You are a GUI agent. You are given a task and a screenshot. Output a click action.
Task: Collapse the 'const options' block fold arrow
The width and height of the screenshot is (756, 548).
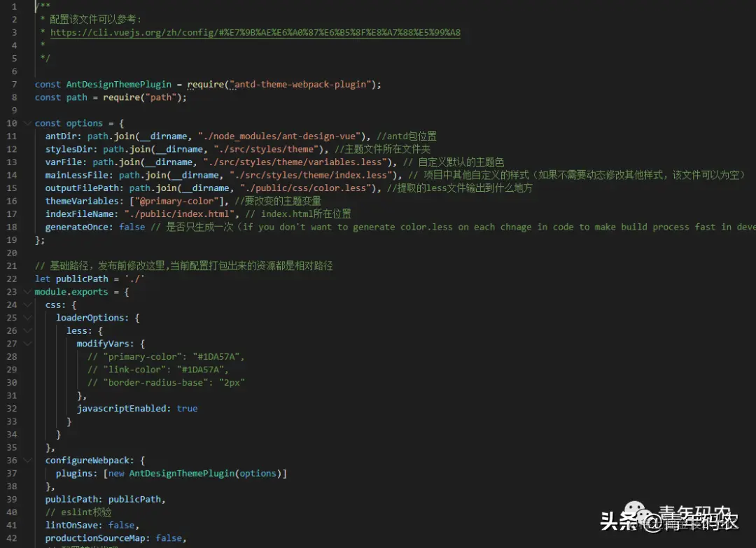point(27,123)
